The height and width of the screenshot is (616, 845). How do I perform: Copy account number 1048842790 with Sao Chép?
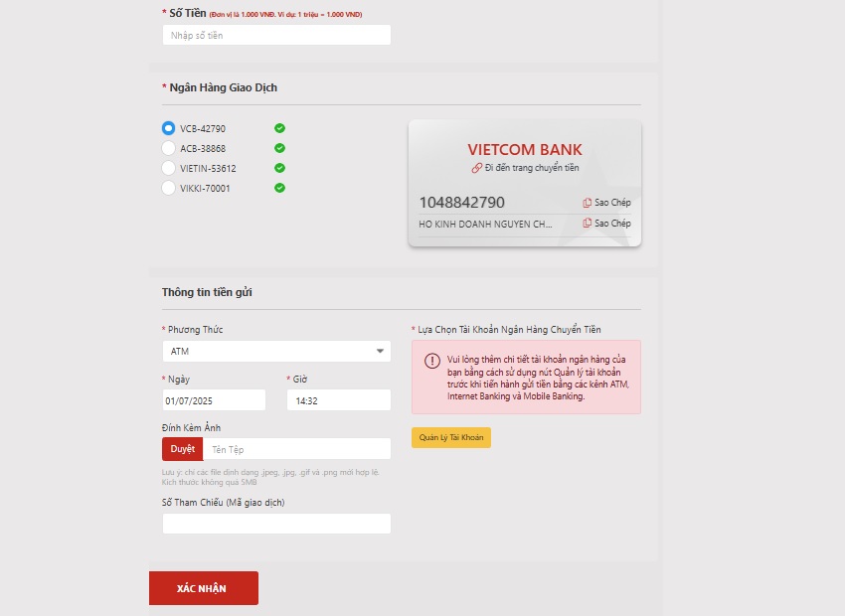click(606, 203)
